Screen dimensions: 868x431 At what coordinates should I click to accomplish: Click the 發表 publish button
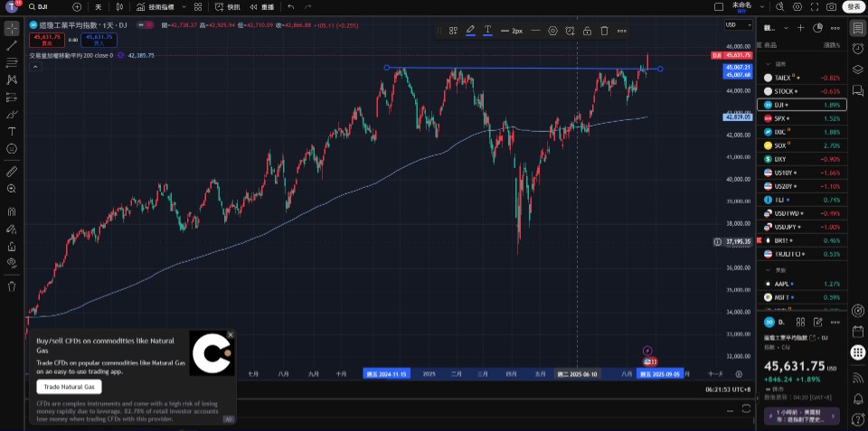click(x=853, y=6)
